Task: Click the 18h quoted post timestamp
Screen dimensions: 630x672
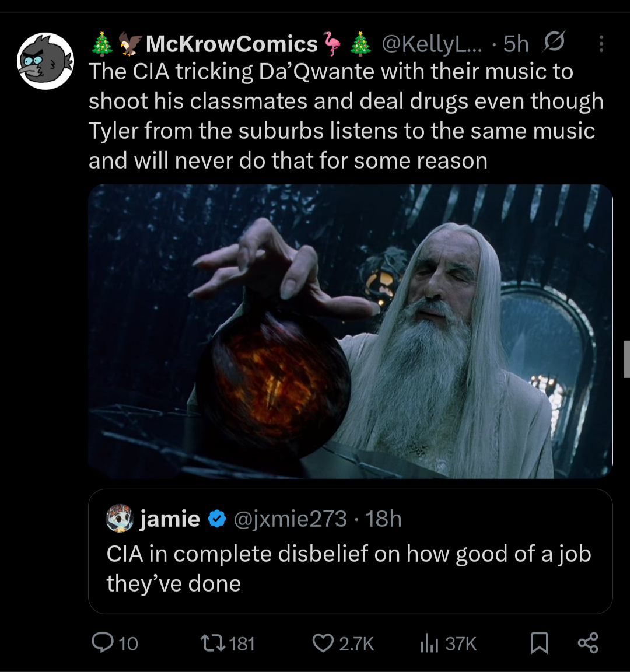Action: coord(384,519)
